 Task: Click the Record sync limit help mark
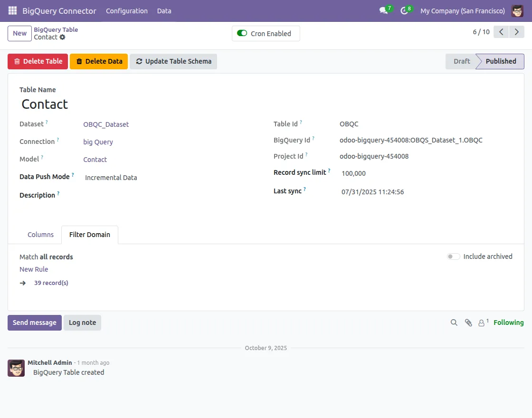tap(329, 171)
